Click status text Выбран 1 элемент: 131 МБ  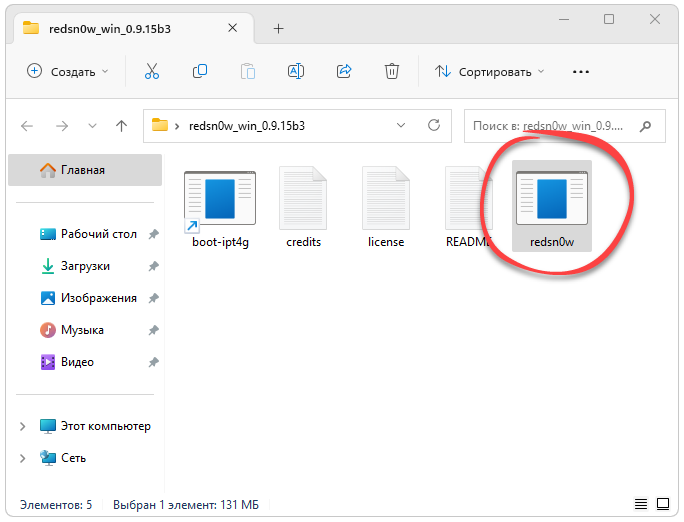[186, 505]
